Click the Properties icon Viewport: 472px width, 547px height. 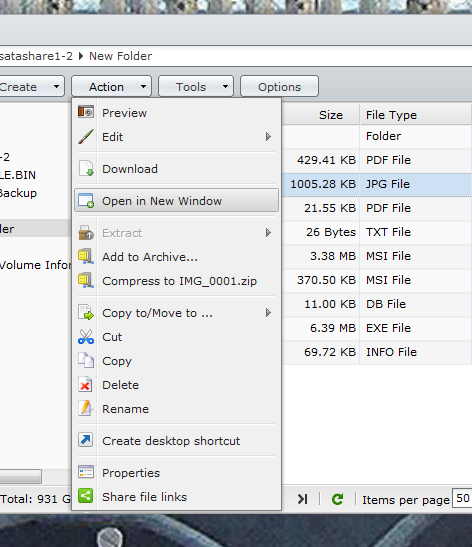pos(86,472)
